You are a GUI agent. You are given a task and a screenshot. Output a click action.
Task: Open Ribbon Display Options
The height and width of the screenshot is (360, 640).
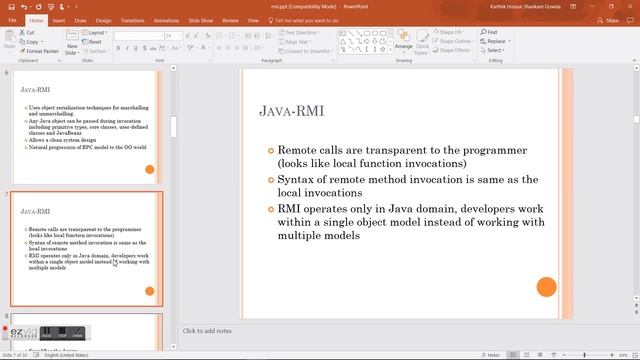pos(573,7)
